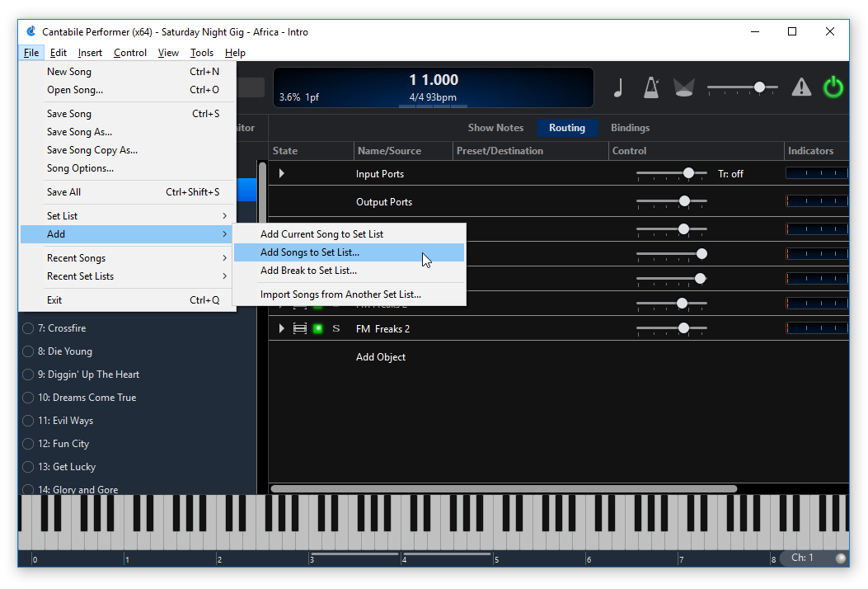Click the 4/4 93bpm tempo display
This screenshot has width=868, height=589.
[x=433, y=97]
